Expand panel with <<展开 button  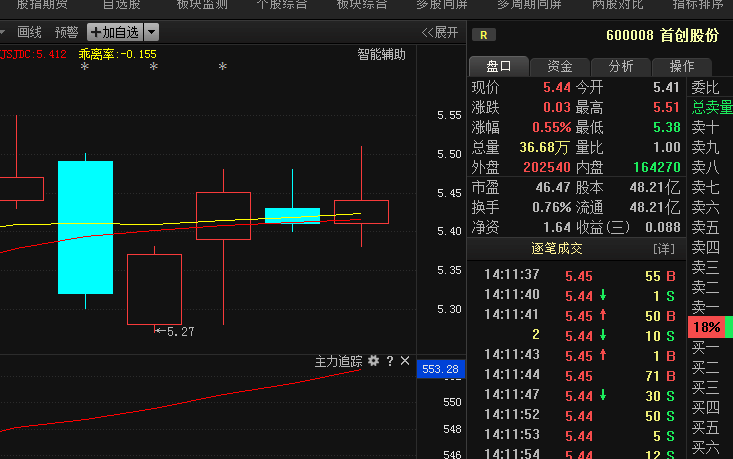pos(439,32)
